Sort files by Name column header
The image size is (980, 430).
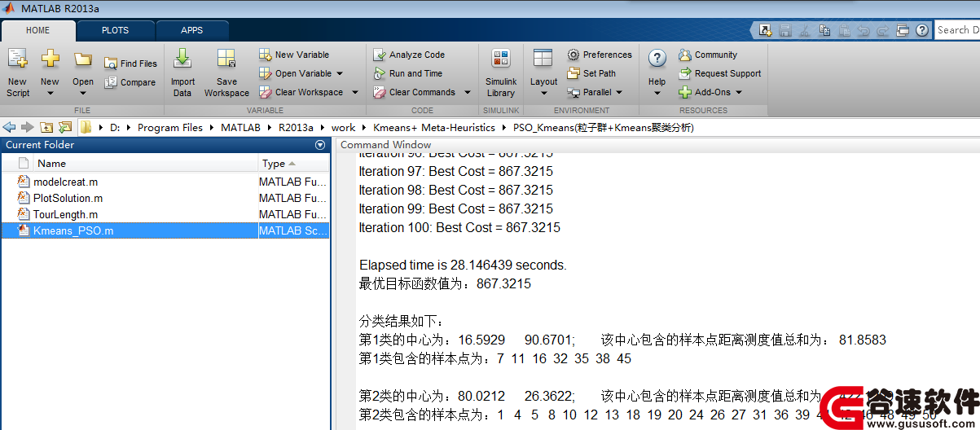[x=51, y=163]
